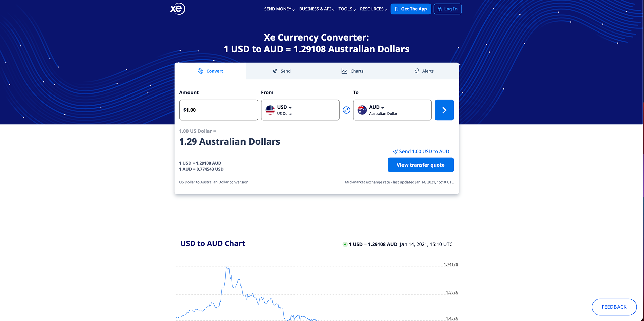Viewport: 644px width, 321px height.
Task: Click the blue arrow convert button
Action: (x=444, y=110)
